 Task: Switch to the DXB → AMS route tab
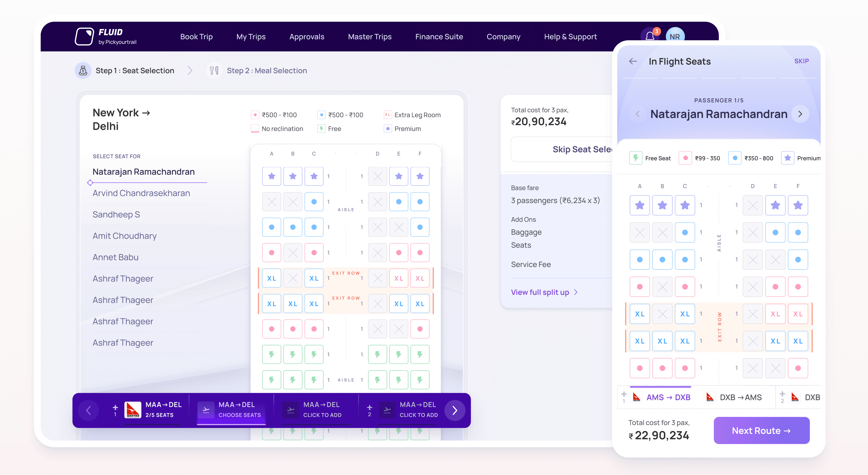(740, 397)
